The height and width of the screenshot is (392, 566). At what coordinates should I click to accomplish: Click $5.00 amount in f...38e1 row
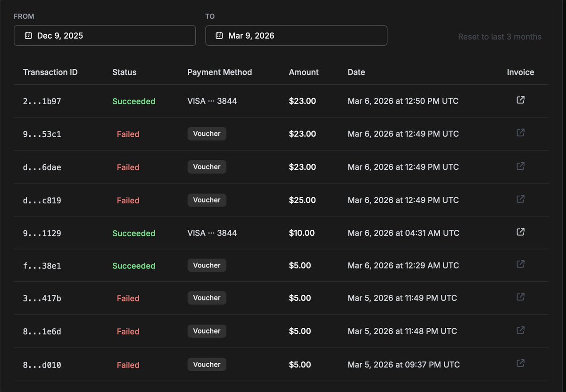[300, 266]
